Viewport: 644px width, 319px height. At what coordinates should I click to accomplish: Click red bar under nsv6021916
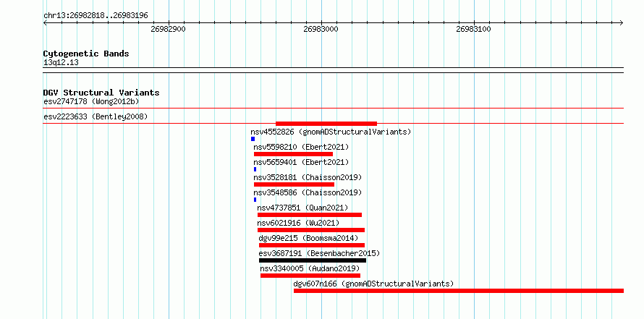[x=311, y=230]
